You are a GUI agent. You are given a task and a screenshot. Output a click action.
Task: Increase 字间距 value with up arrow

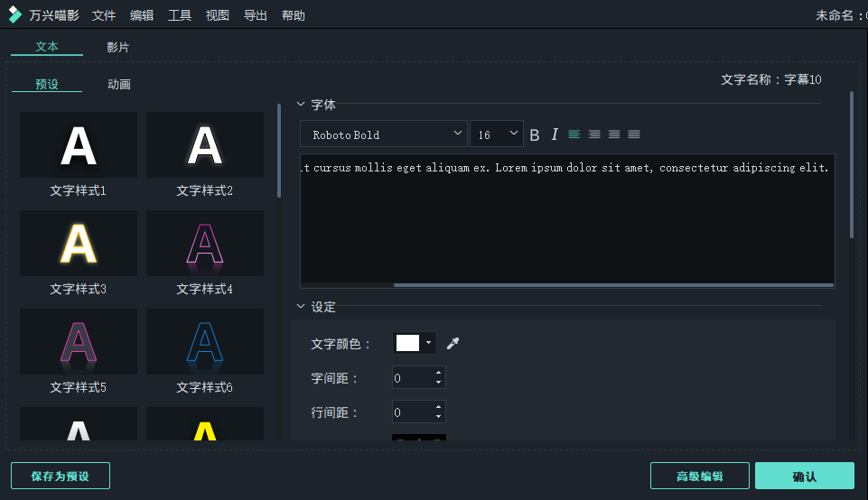coord(438,373)
